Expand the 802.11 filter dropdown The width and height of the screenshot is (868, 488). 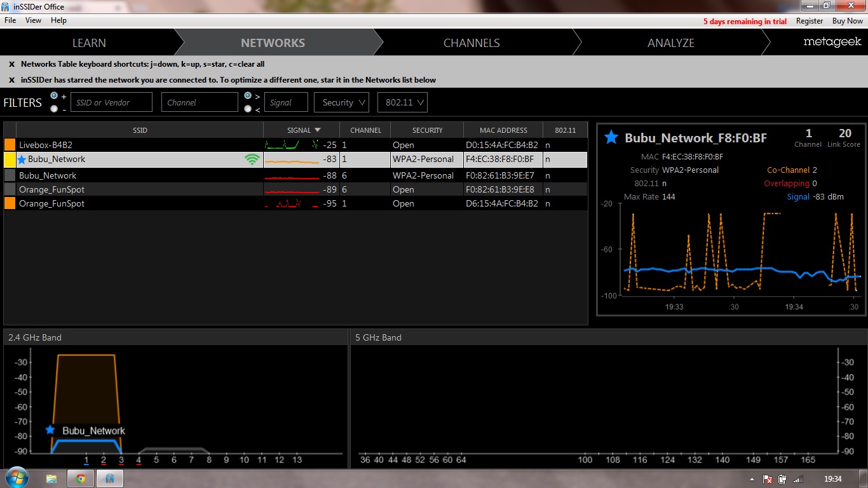[x=402, y=102]
